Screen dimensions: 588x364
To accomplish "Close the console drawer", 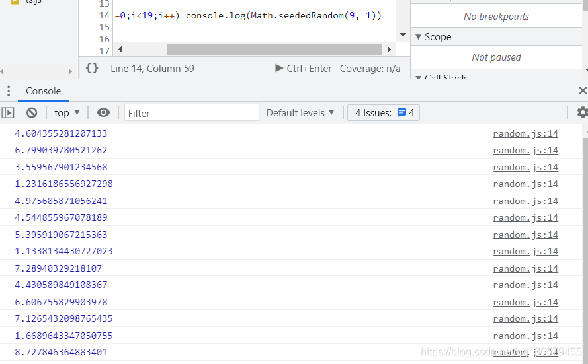I will pos(582,91).
